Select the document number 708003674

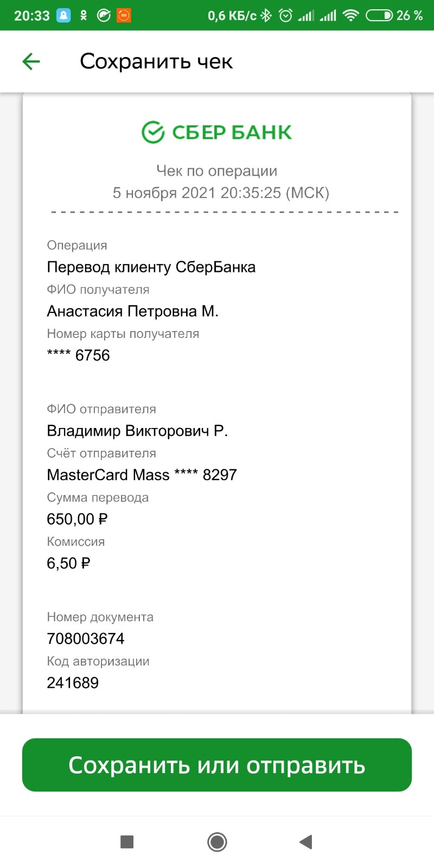86,639
